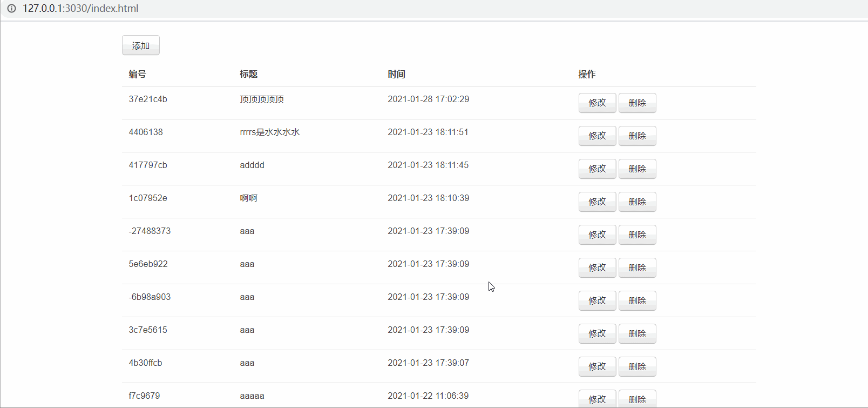Screen dimensions: 868x408
Task: Click 删除 for row -6b98a903
Action: 638,300
